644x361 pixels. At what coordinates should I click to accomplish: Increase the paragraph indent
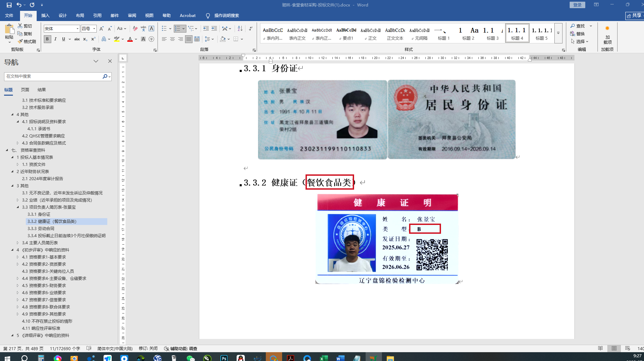(x=214, y=29)
